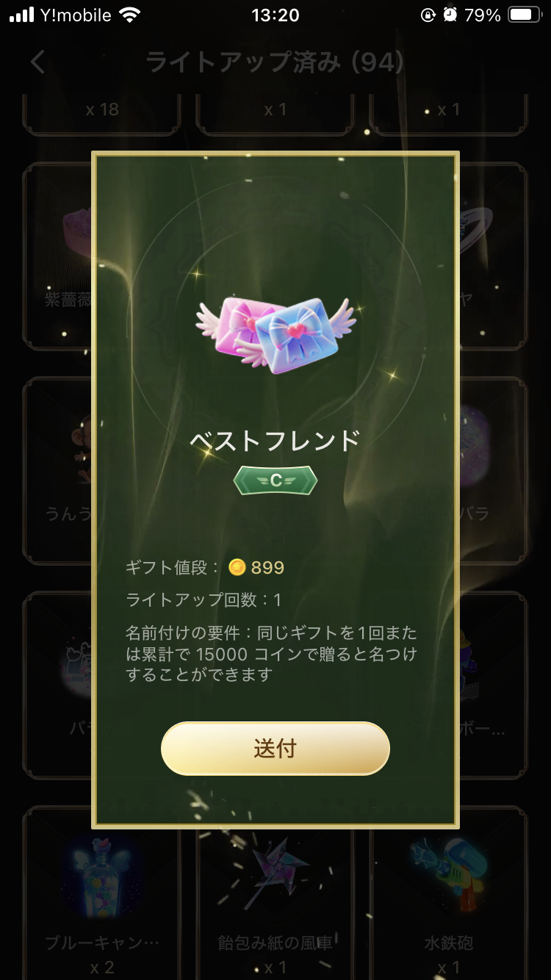Tap the バラ gift card on the right edge

(x=493, y=470)
